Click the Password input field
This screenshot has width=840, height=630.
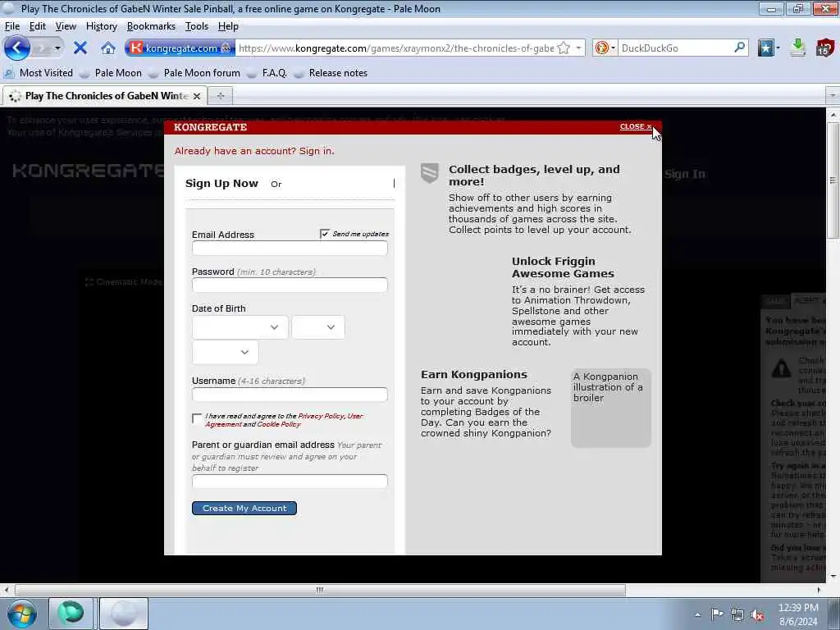pos(290,285)
